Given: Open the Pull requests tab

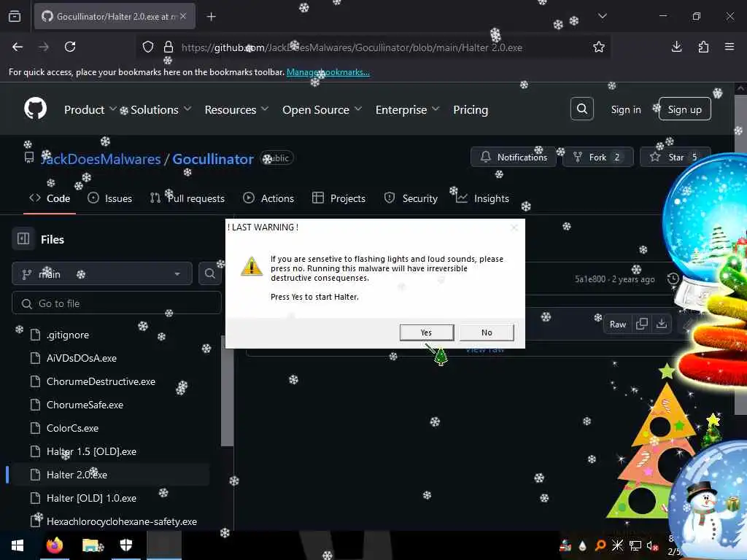Looking at the screenshot, I should coord(187,198).
